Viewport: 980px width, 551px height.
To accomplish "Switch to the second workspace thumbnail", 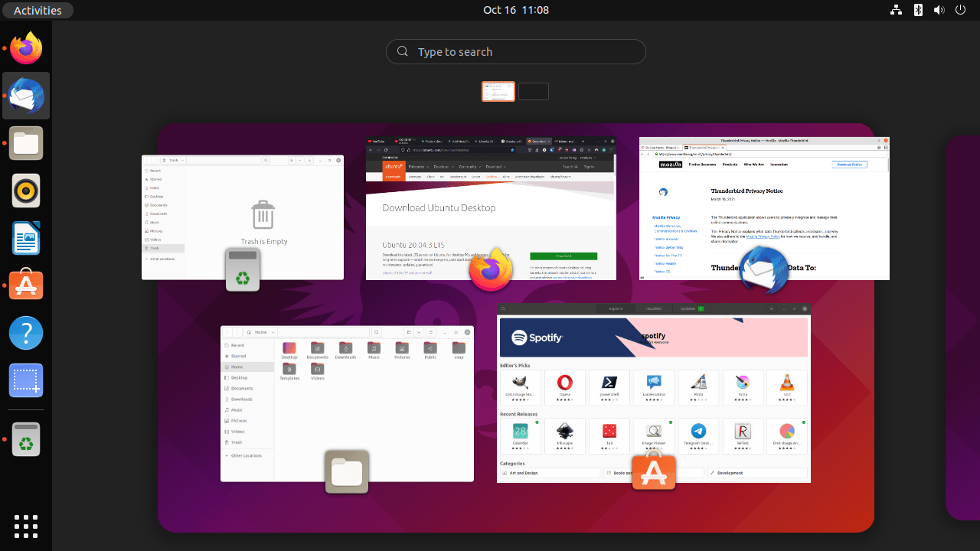I will click(x=534, y=91).
